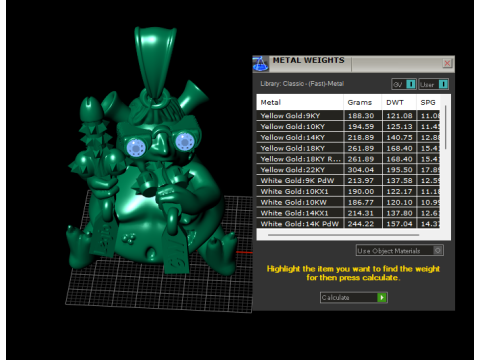The image size is (480, 360).
Task: Click the 137.80 DWT value
Action: pos(399,213)
